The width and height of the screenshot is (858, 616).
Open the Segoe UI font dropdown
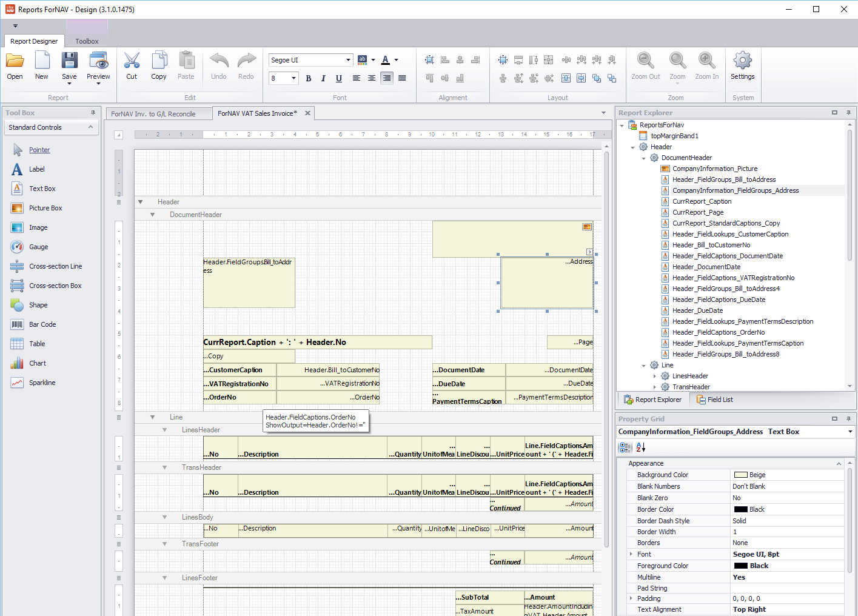point(348,60)
